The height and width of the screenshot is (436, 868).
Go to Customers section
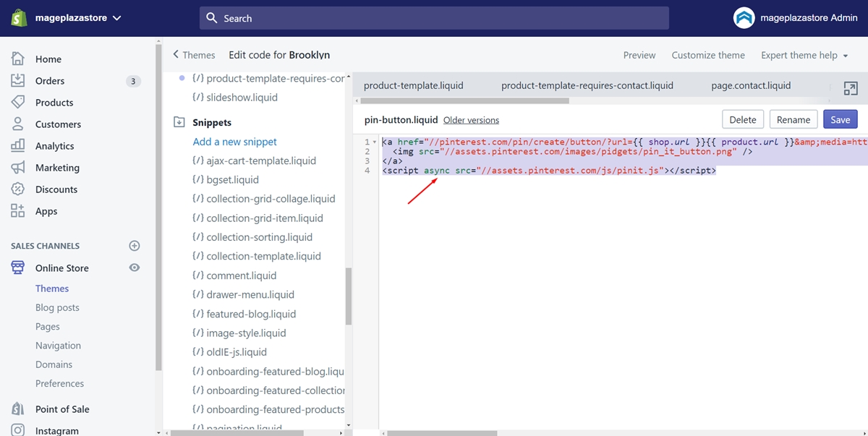click(x=58, y=124)
